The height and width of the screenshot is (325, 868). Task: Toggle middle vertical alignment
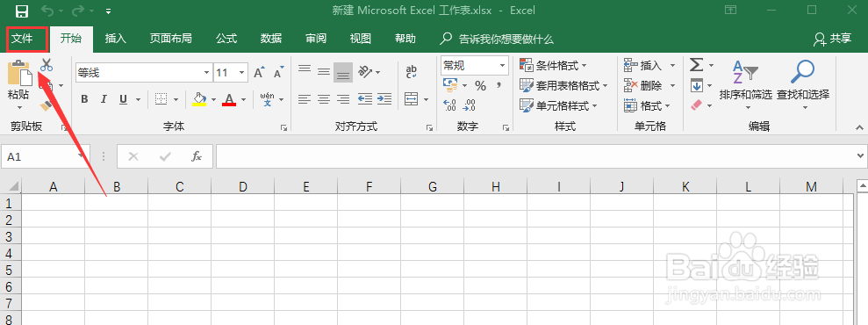(x=324, y=72)
